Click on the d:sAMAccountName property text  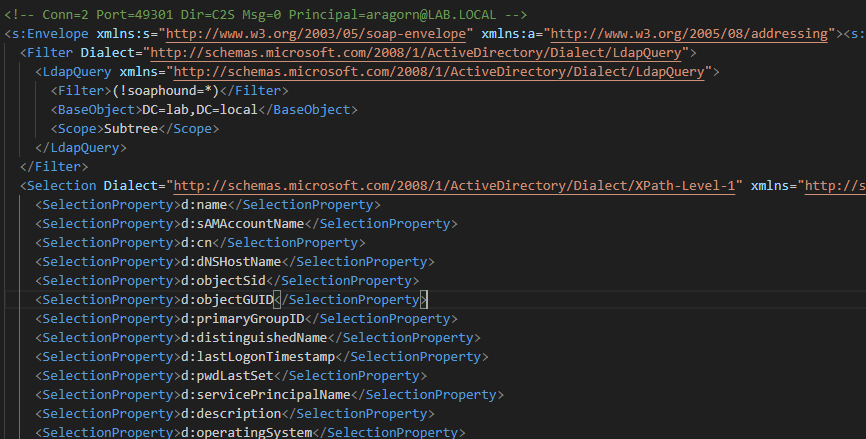241,223
